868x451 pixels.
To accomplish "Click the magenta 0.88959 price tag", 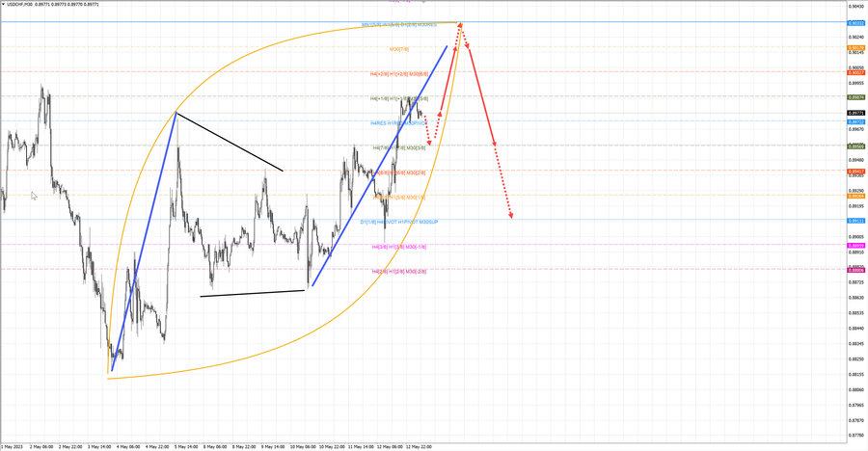I will 855,245.
